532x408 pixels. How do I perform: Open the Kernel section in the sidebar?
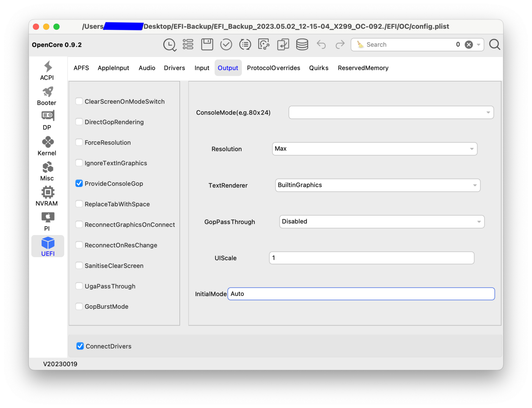(47, 146)
